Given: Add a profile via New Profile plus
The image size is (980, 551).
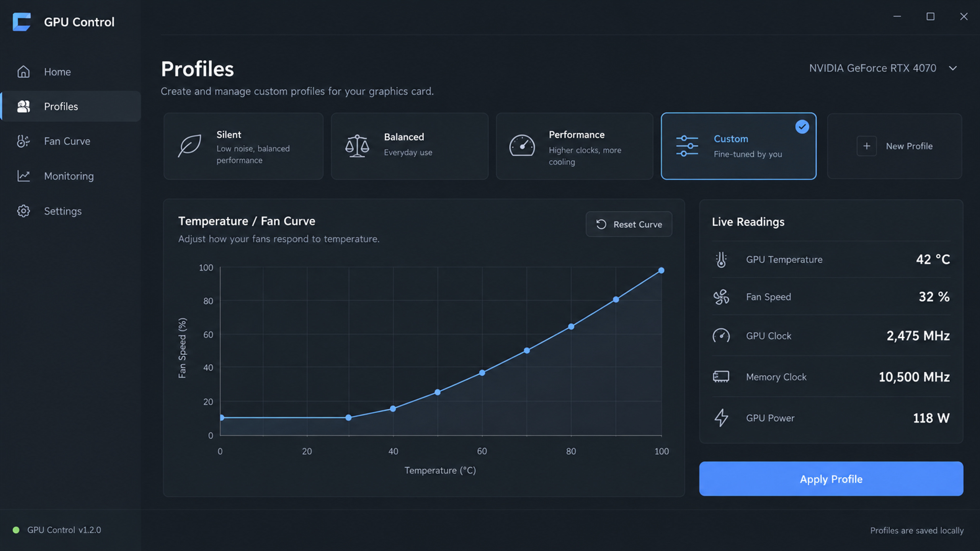Looking at the screenshot, I should (x=867, y=146).
